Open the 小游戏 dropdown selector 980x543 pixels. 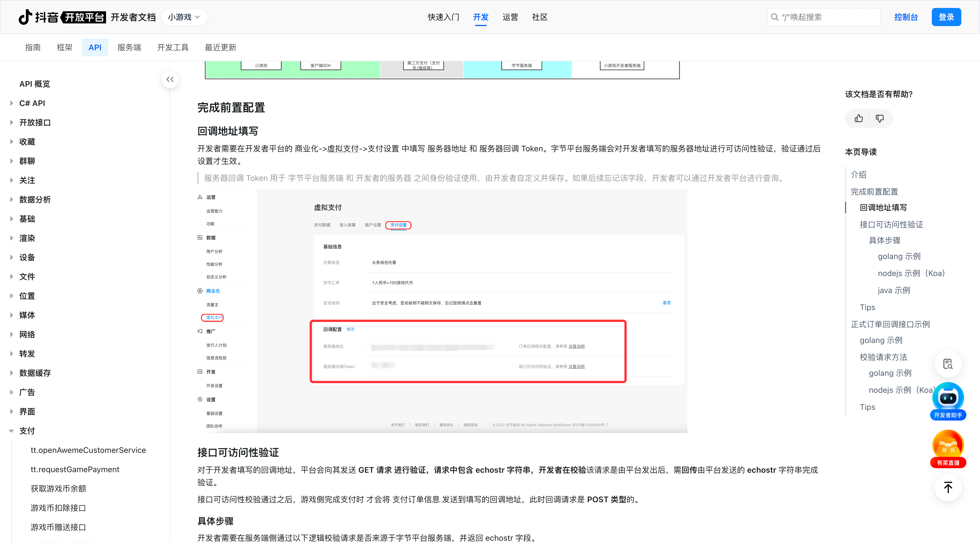pos(184,17)
